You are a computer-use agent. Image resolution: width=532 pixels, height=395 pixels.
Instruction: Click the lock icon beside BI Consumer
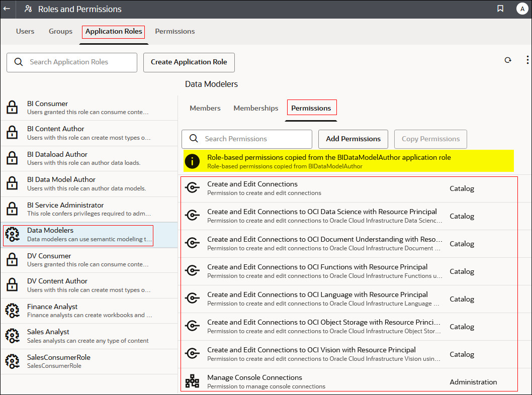click(12, 107)
